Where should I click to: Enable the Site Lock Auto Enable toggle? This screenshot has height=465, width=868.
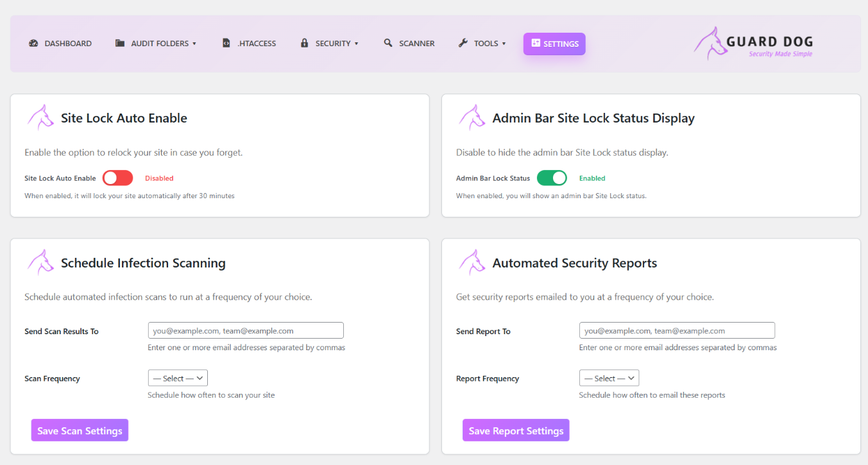click(x=117, y=178)
